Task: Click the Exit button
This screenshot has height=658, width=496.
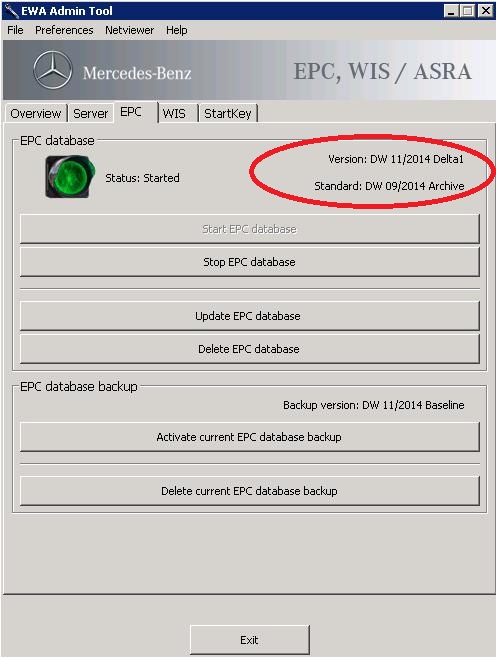Action: coord(250,640)
